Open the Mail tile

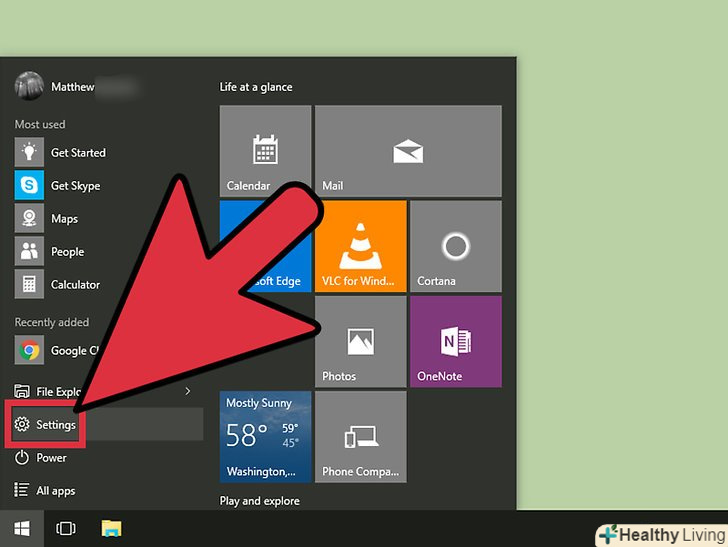pyautogui.click(x=408, y=151)
